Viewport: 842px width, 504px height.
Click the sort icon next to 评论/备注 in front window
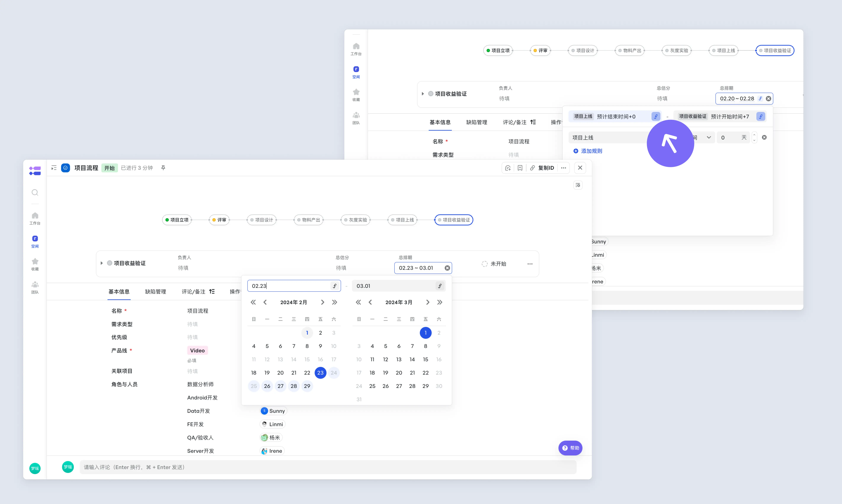(212, 291)
